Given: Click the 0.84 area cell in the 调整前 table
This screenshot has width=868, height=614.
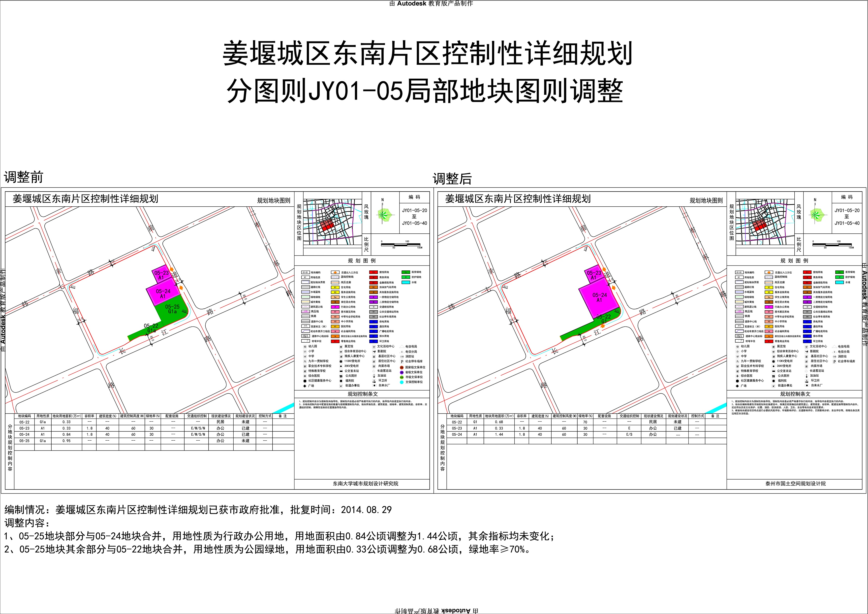Looking at the screenshot, I should (66, 434).
